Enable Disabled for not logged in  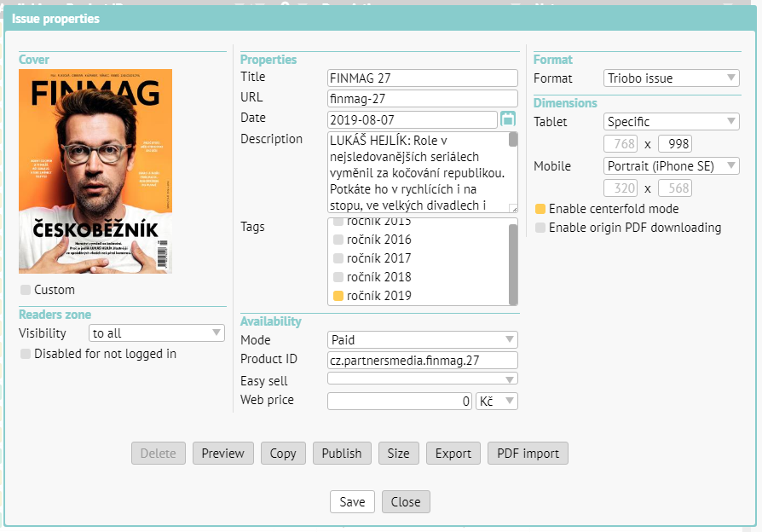(26, 354)
